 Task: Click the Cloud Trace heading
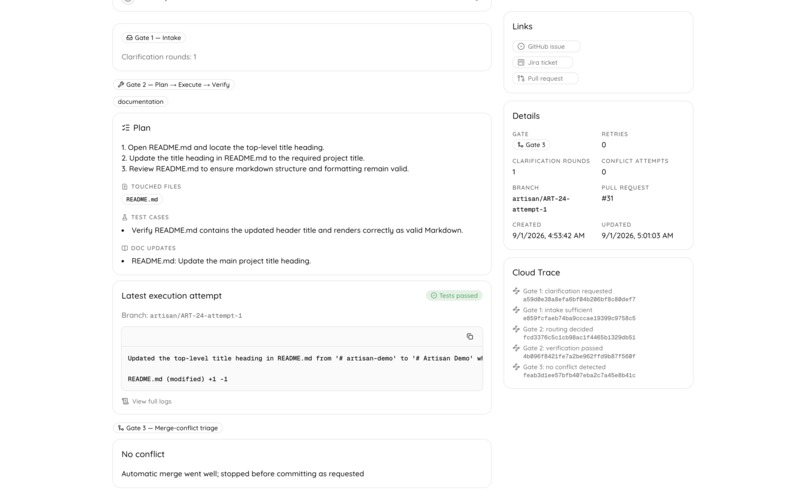tap(536, 273)
